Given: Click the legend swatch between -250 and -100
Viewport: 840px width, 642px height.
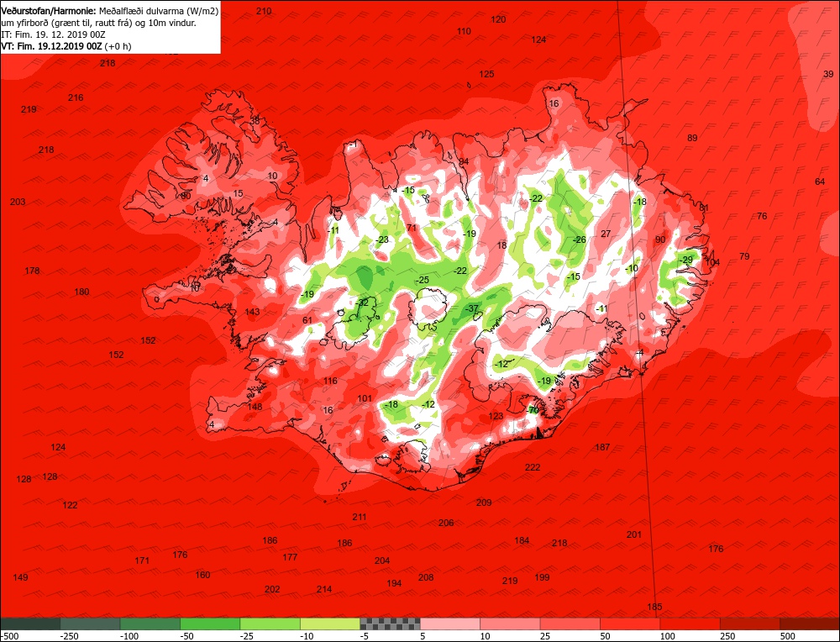Looking at the screenshot, I should pyautogui.click(x=91, y=624).
